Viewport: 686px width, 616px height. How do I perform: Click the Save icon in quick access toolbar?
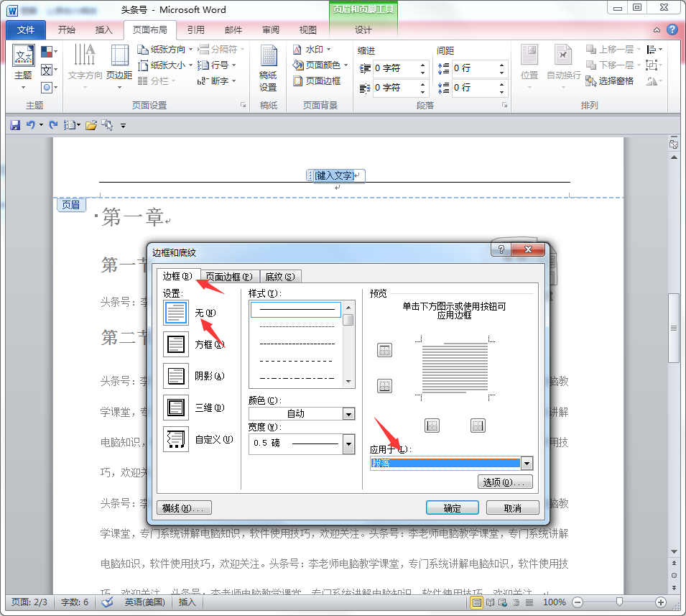pyautogui.click(x=15, y=125)
